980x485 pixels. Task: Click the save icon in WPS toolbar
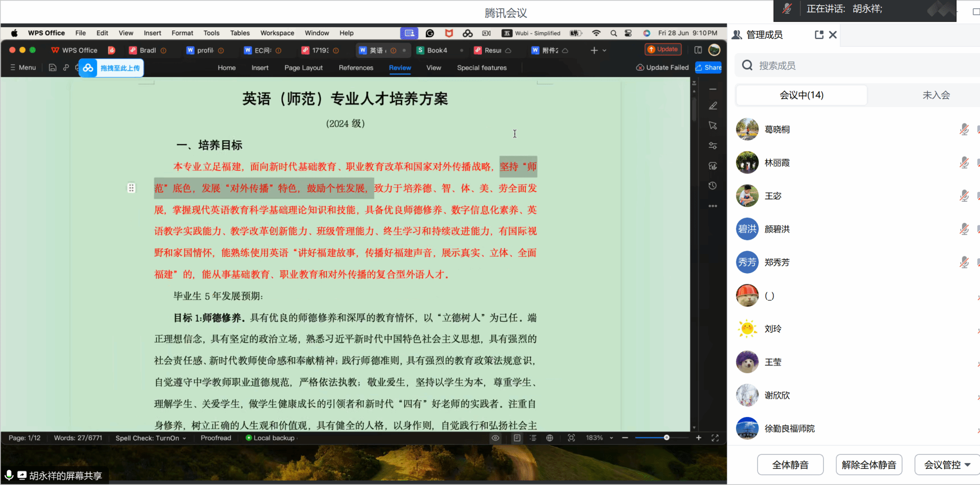[53, 68]
